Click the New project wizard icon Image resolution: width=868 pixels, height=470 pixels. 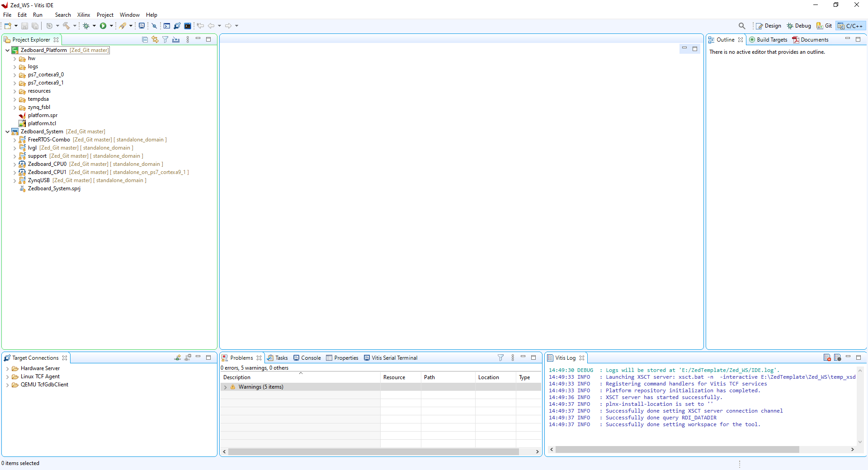coord(8,26)
